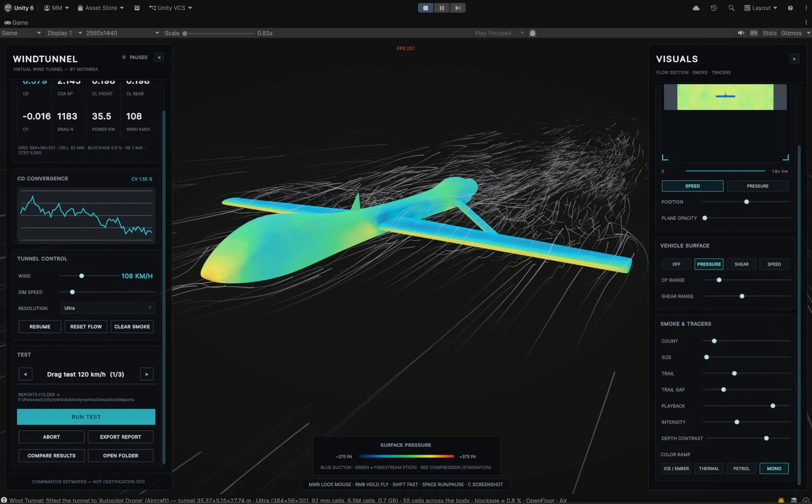Open the Display 1 dropdown
The height and width of the screenshot is (504, 812).
tap(64, 33)
